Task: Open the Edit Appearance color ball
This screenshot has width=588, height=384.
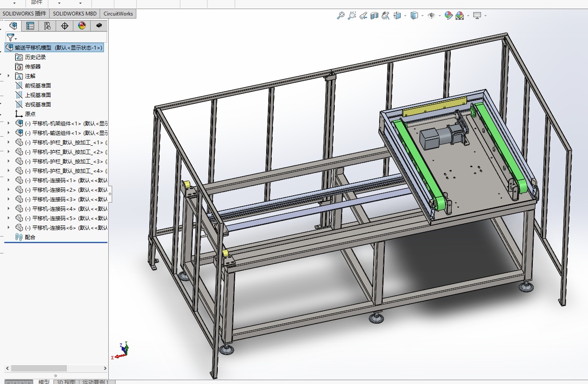Action: point(449,16)
